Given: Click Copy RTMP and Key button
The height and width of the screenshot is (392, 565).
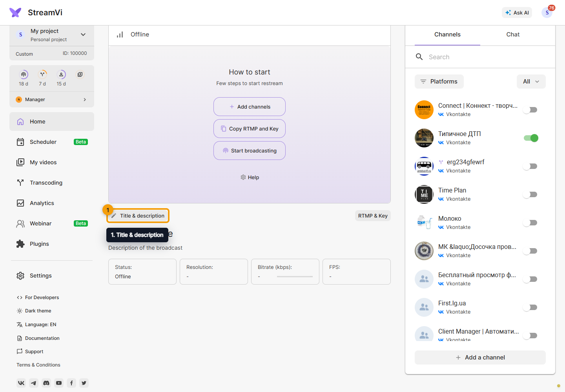Looking at the screenshot, I should 250,129.
